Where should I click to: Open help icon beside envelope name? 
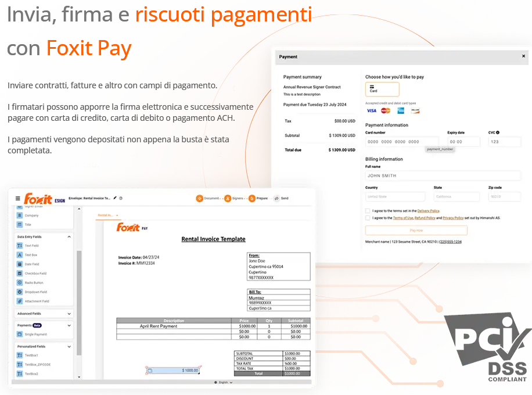click(121, 198)
